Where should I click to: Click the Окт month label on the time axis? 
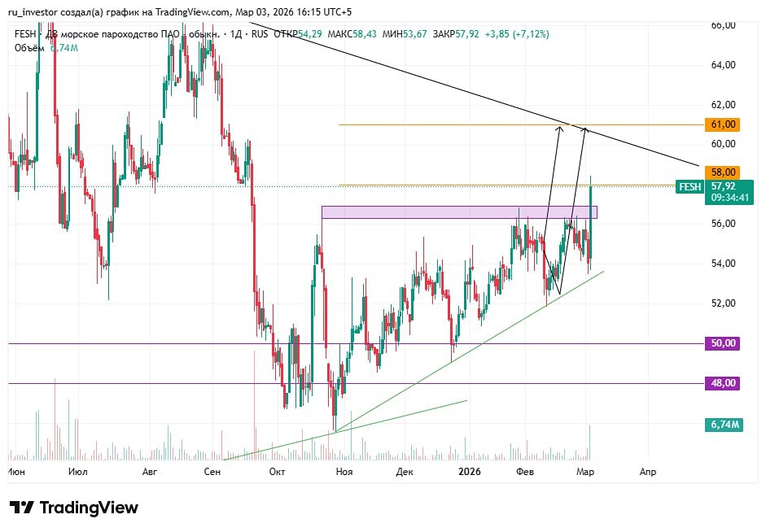[x=277, y=472]
